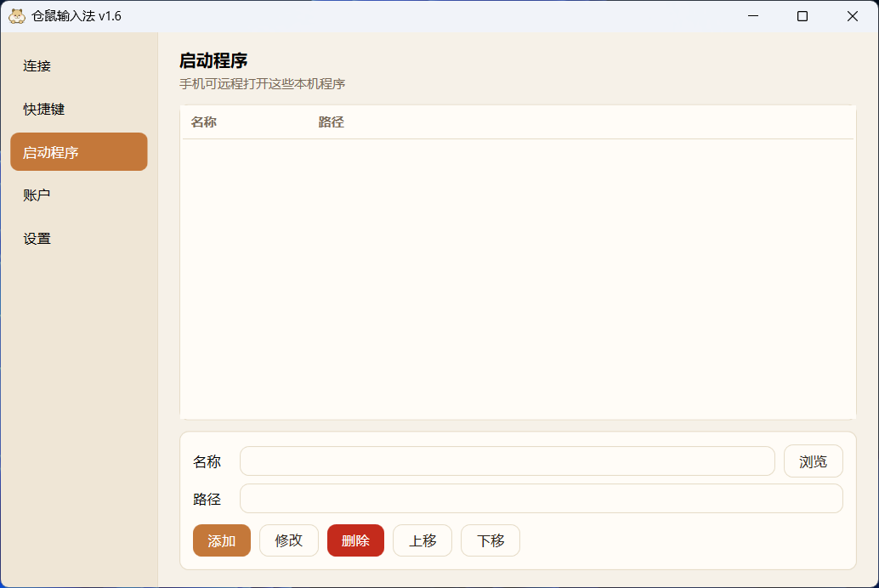This screenshot has width=879, height=588.
Task: Click the 下移 button
Action: pyautogui.click(x=490, y=540)
